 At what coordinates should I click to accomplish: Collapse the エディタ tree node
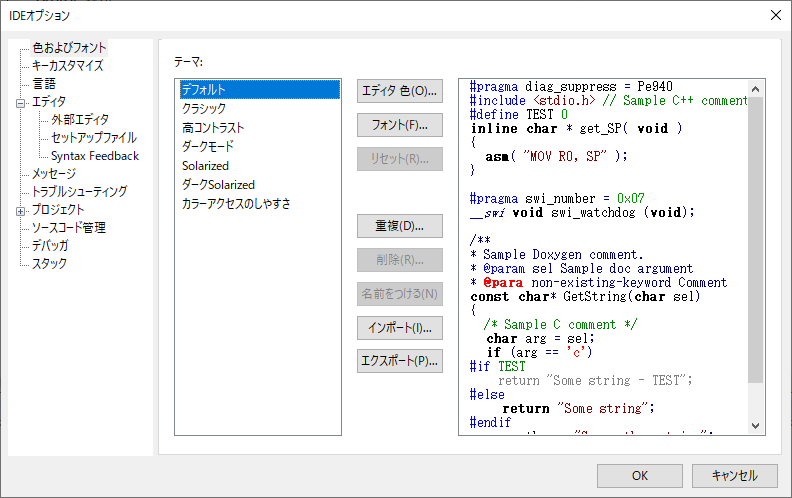(x=20, y=102)
